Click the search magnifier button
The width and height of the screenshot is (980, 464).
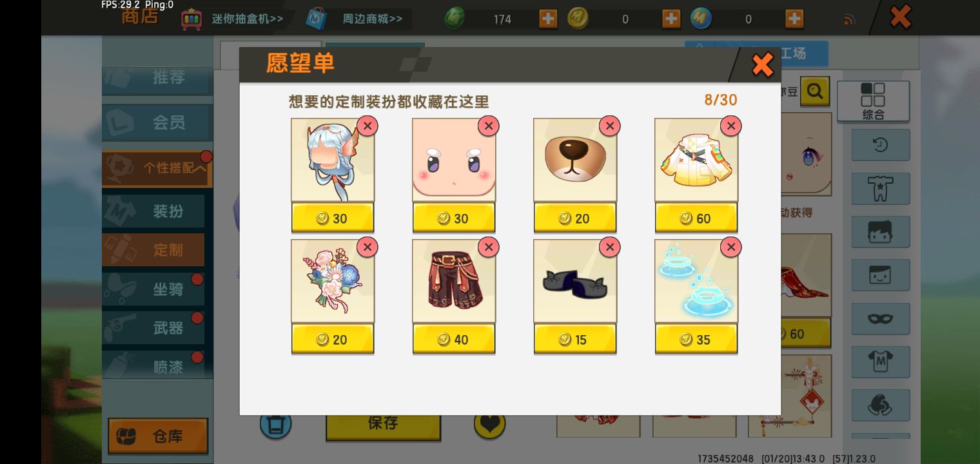[x=815, y=92]
